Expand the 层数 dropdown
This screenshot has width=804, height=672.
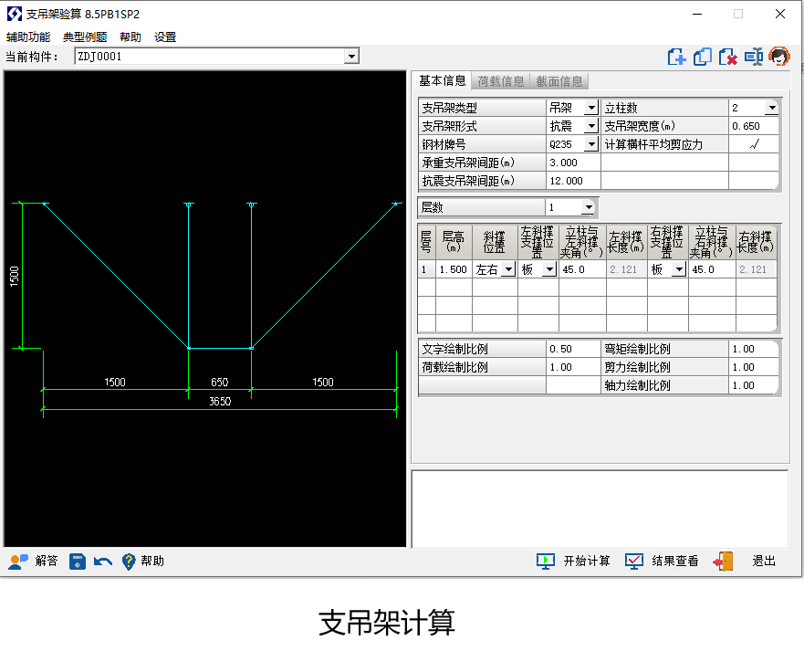pyautogui.click(x=588, y=207)
